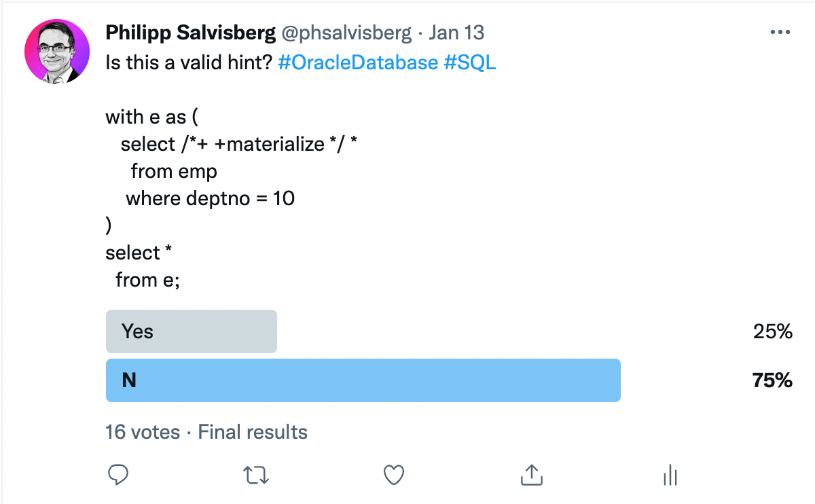Click the retweet arrows icon
The height and width of the screenshot is (504, 815).
click(x=256, y=475)
